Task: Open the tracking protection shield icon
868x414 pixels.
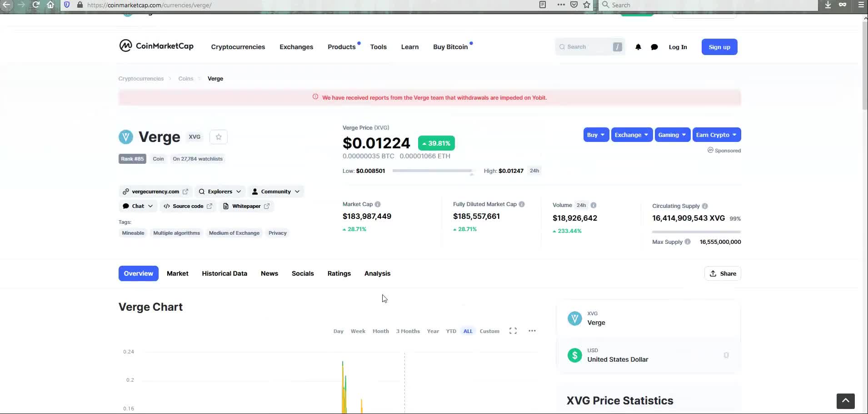Action: coord(67,5)
